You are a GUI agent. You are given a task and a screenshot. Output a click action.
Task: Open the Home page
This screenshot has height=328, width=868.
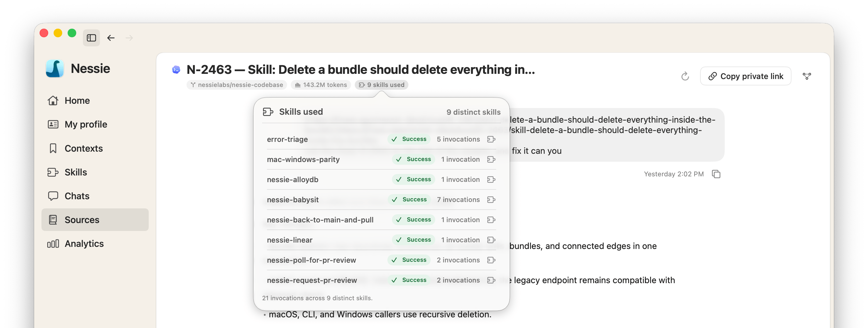point(95,101)
